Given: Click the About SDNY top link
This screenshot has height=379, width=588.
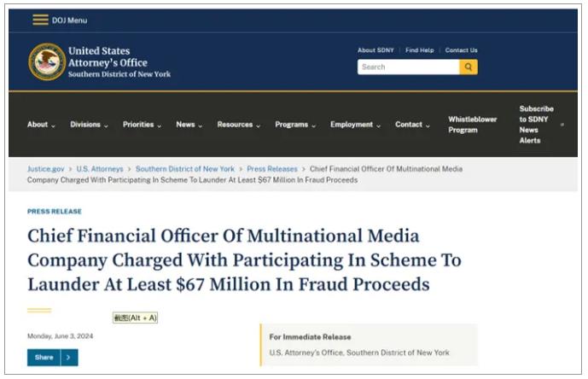Looking at the screenshot, I should (377, 50).
